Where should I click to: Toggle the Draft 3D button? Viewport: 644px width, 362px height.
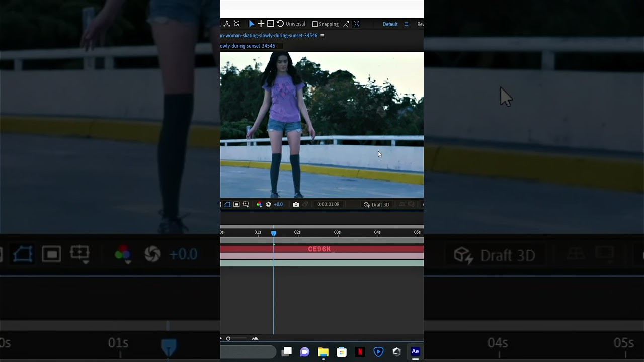coord(376,204)
